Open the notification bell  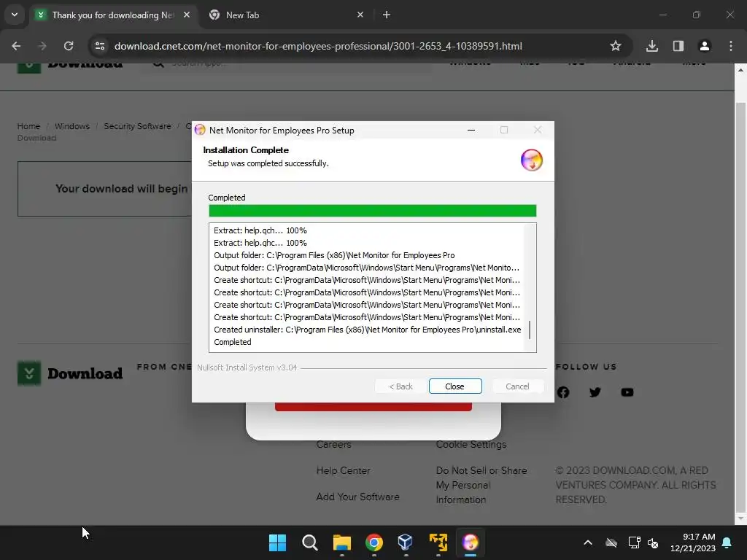pos(727,542)
